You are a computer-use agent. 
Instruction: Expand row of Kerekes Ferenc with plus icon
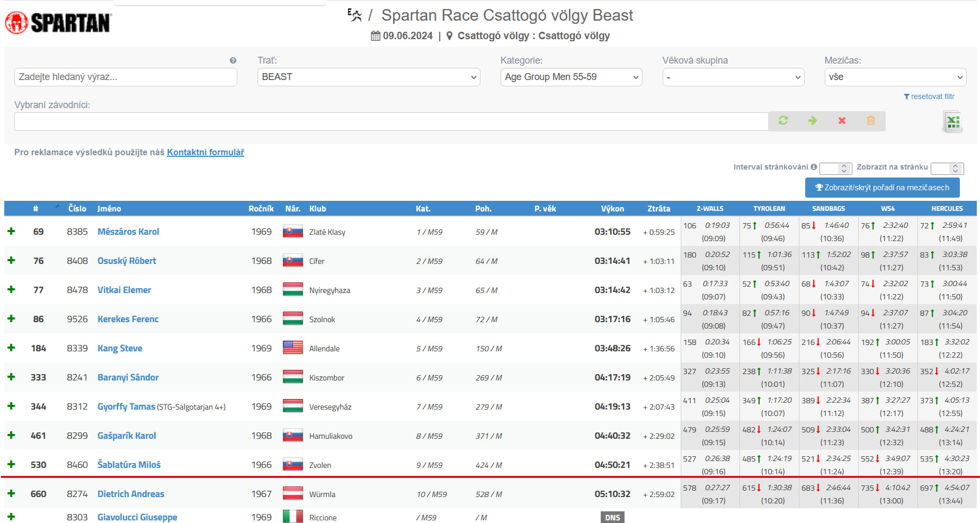pos(11,318)
